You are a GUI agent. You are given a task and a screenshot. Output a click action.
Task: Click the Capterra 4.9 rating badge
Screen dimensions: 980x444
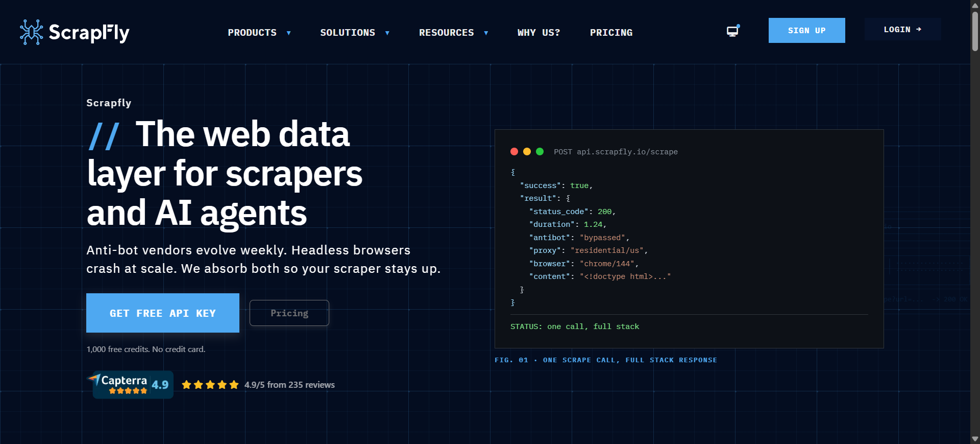[132, 385]
